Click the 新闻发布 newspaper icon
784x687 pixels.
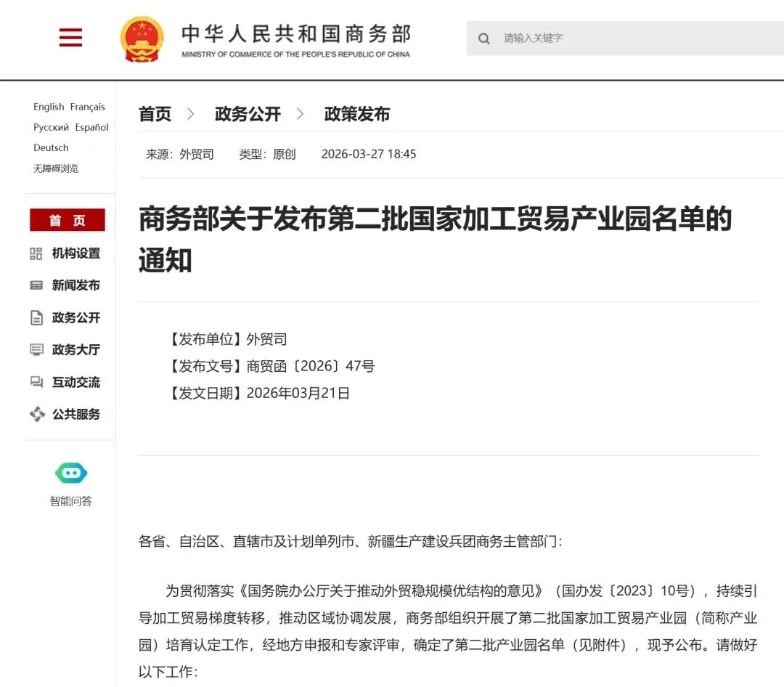point(36,285)
